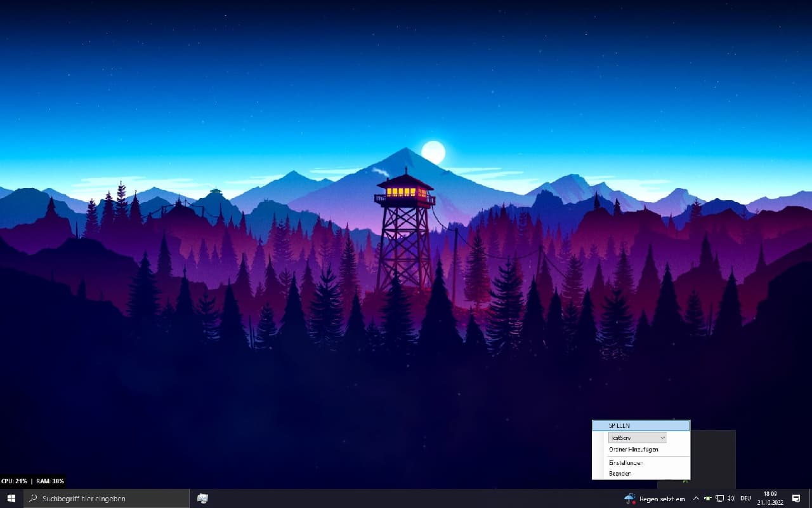Open the testserv dropdown in the tray menu

pos(638,438)
